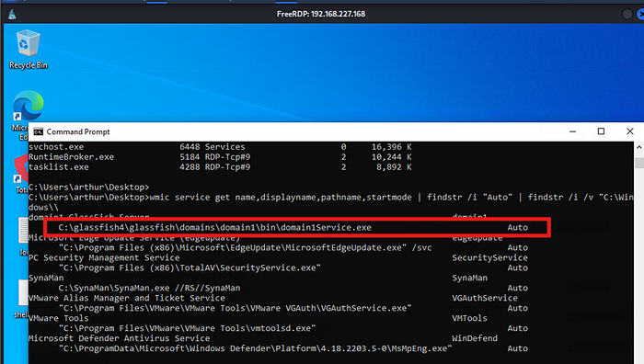
Task: Click the SecurityService service name
Action: (490, 257)
